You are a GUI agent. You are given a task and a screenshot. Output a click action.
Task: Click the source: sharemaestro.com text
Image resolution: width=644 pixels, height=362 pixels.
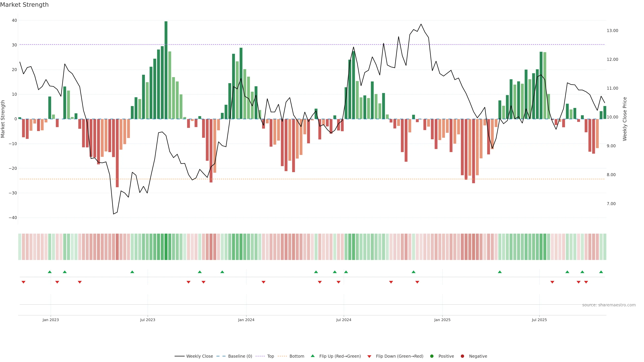(609, 305)
